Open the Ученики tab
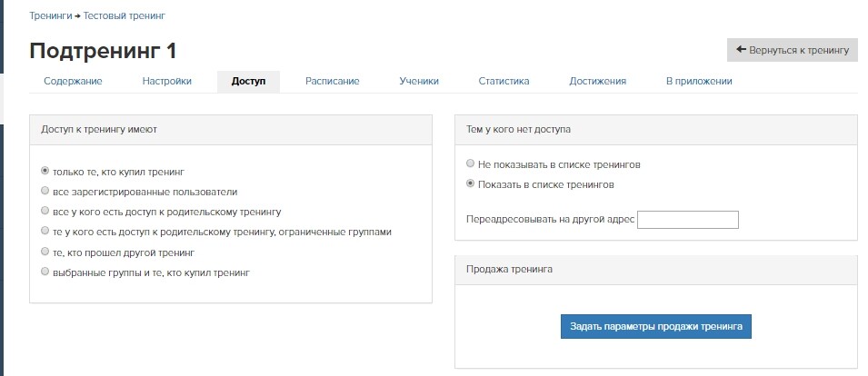Screen dimensions: 868x376 pos(419,81)
